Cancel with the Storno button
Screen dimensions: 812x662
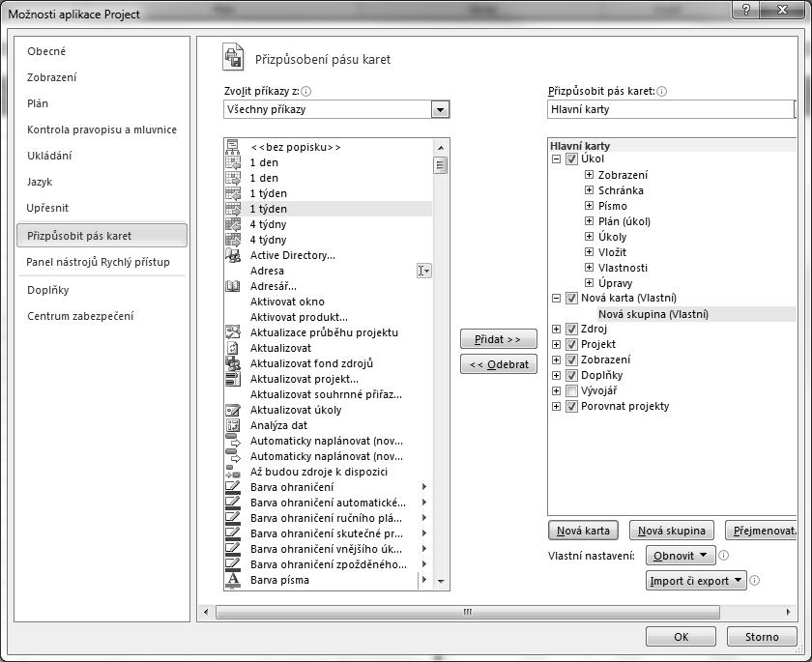(x=762, y=637)
